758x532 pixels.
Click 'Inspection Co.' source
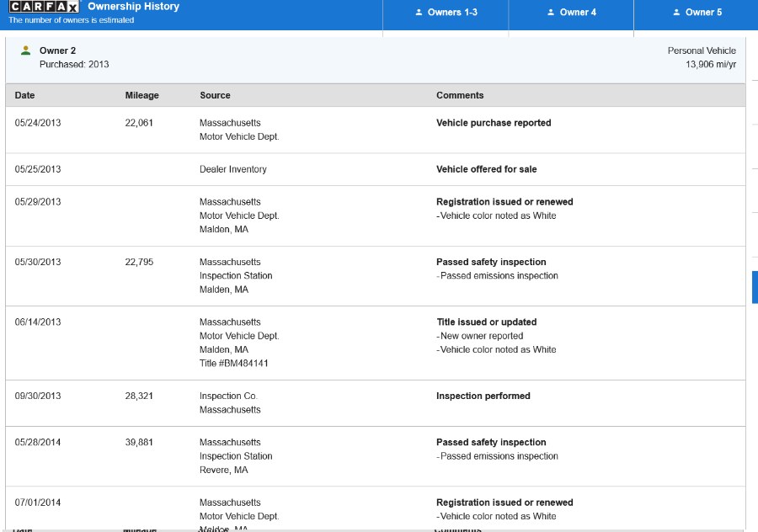pos(228,396)
